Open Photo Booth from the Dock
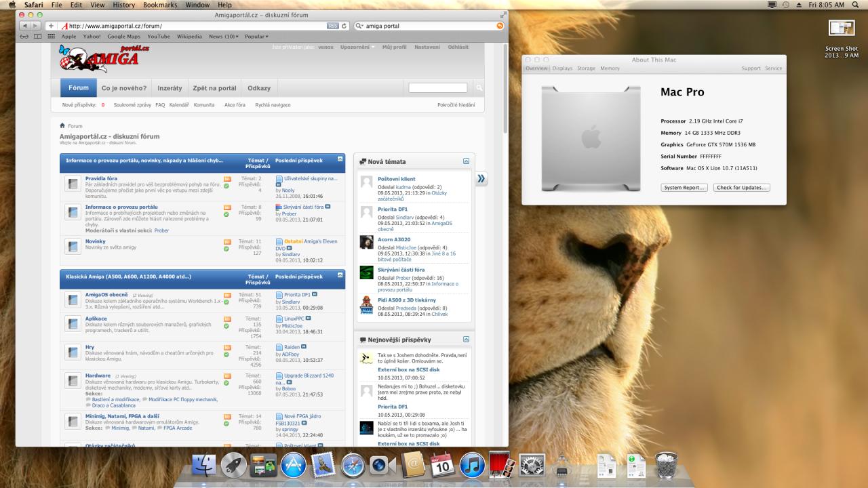Viewport: 868px width, 488px height. (501, 464)
